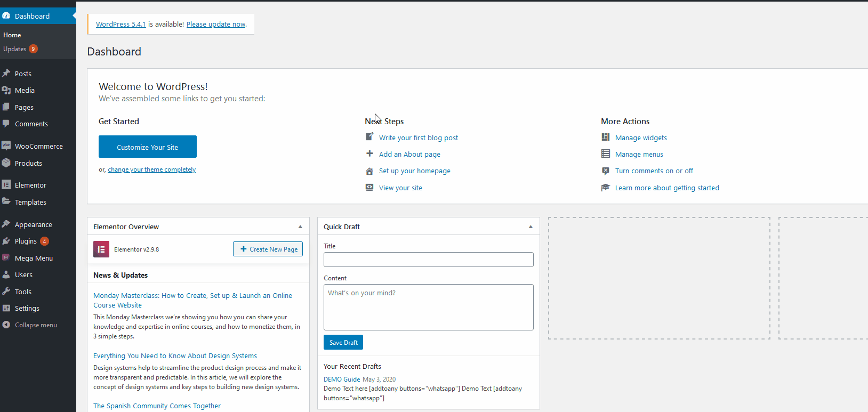The image size is (868, 412).
Task: Click the Dashboard gauge icon in sidebar
Action: 6,16
